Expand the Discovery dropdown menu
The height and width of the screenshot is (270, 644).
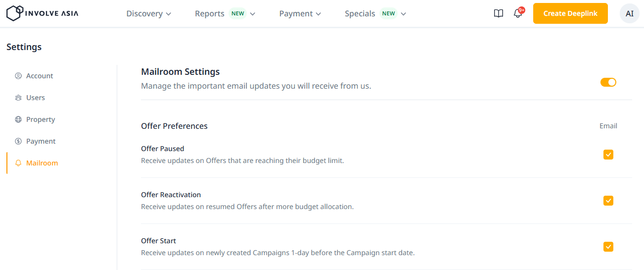pos(148,14)
